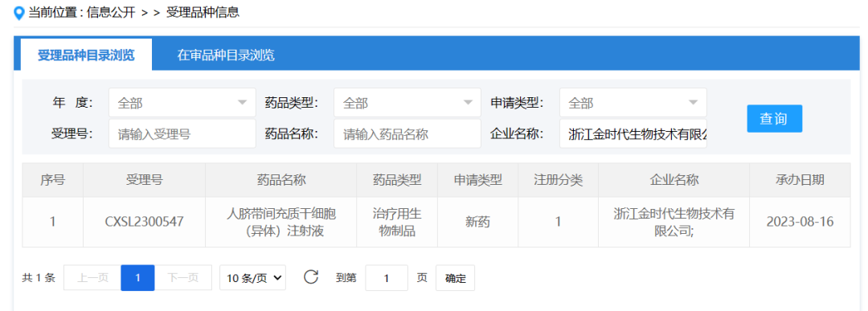Open the 年度 dropdown arrow
The height and width of the screenshot is (311, 868).
pos(242,103)
